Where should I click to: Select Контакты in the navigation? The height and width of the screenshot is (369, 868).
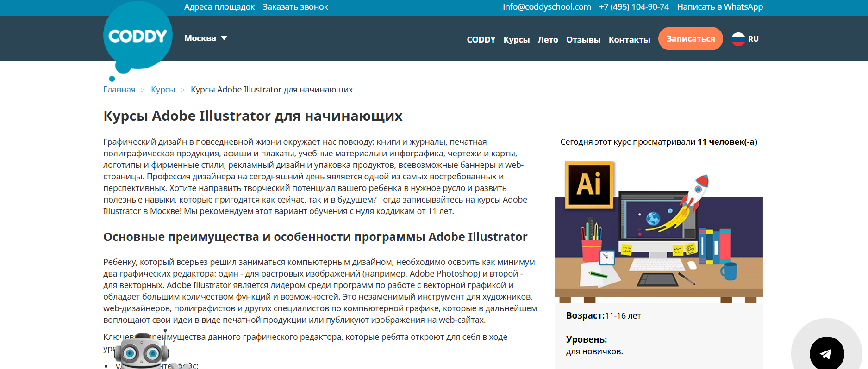(x=629, y=40)
